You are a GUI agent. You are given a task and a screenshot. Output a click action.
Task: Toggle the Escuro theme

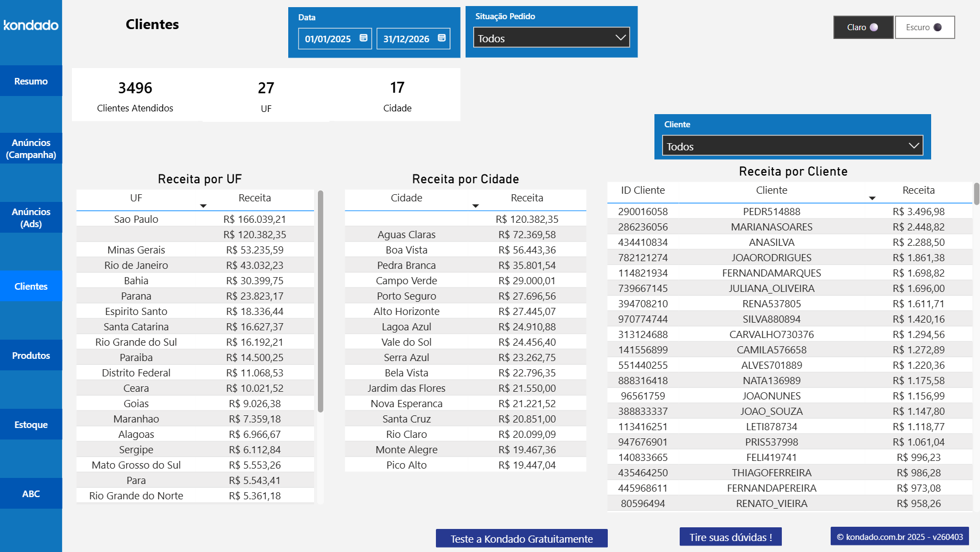(924, 27)
